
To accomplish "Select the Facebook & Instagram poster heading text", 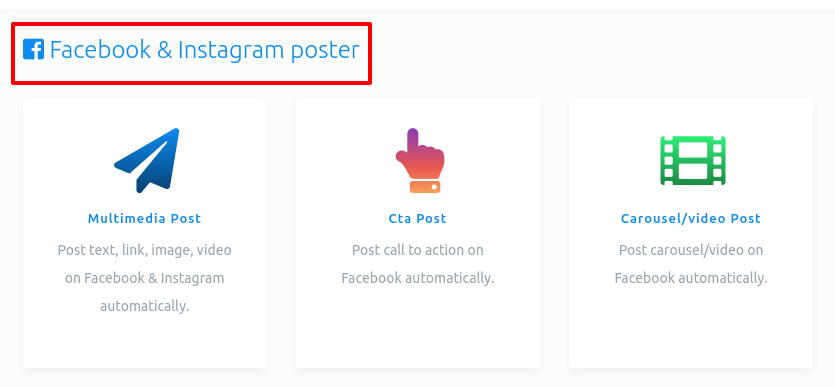I will [204, 50].
